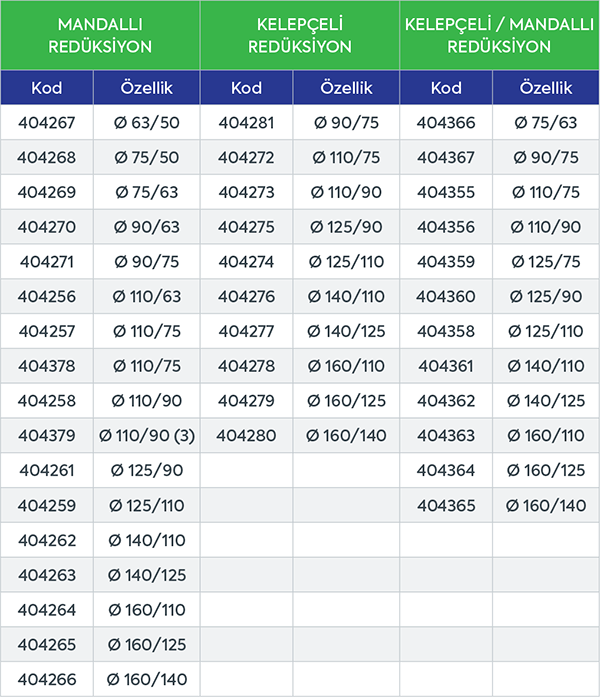Select product code 404366
Viewport: 600px width, 697px height.
pos(446,123)
